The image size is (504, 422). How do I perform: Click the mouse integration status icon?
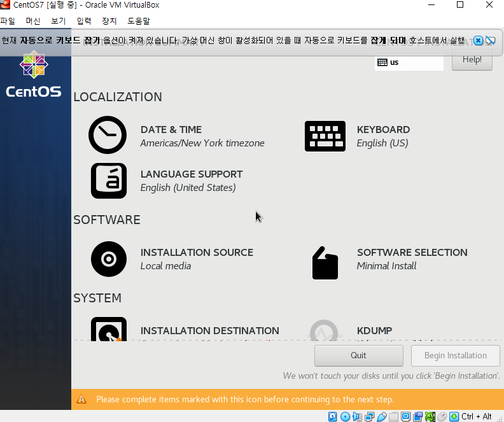tap(442, 416)
